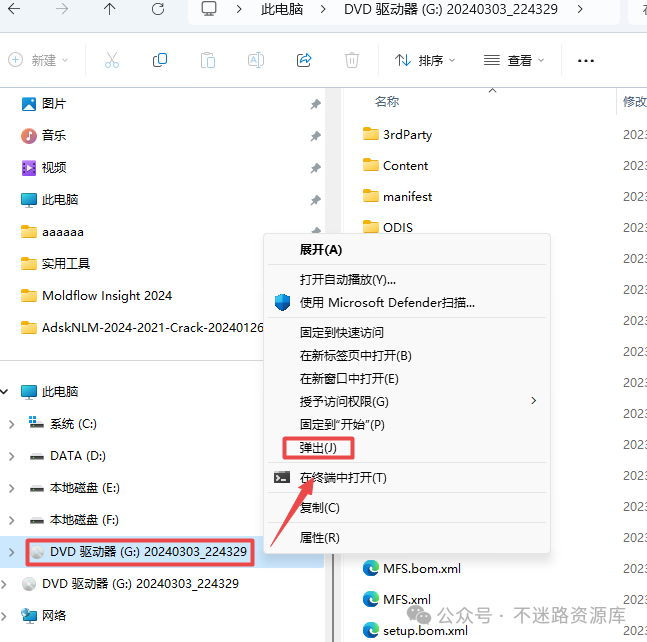Open the aaaaaa folder in sidebar
Image resolution: width=647 pixels, height=642 pixels.
pyautogui.click(x=52, y=232)
